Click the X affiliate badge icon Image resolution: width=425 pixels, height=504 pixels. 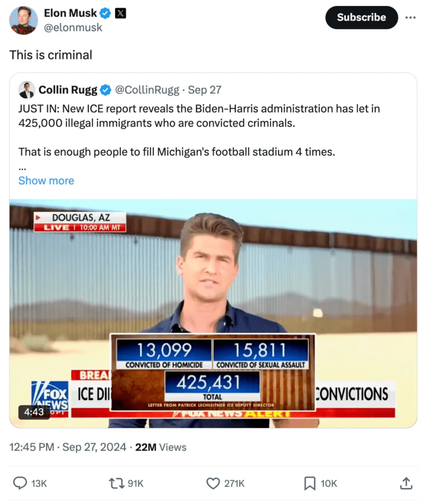[121, 13]
